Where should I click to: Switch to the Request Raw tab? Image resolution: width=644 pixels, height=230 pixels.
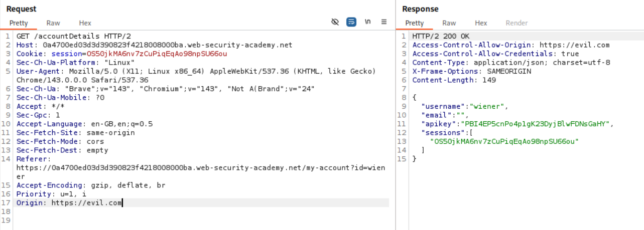(53, 23)
